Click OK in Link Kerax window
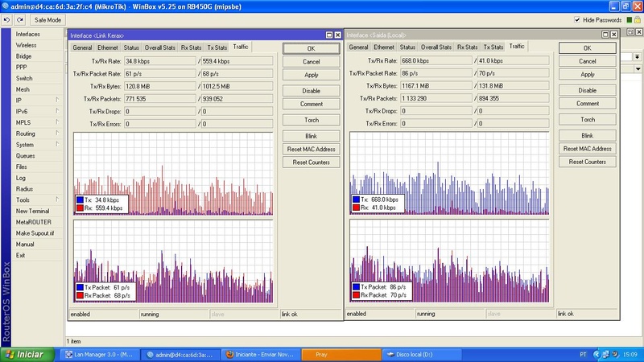 point(312,48)
